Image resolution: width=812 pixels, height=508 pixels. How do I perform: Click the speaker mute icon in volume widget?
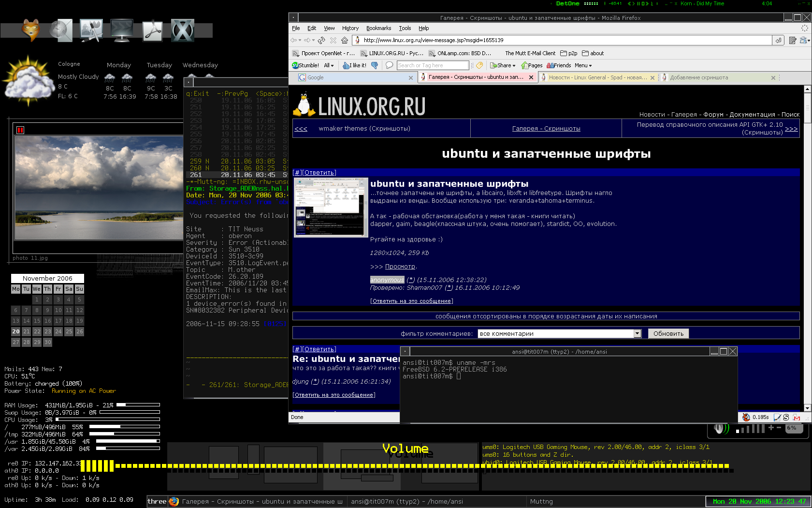pyautogui.click(x=721, y=428)
